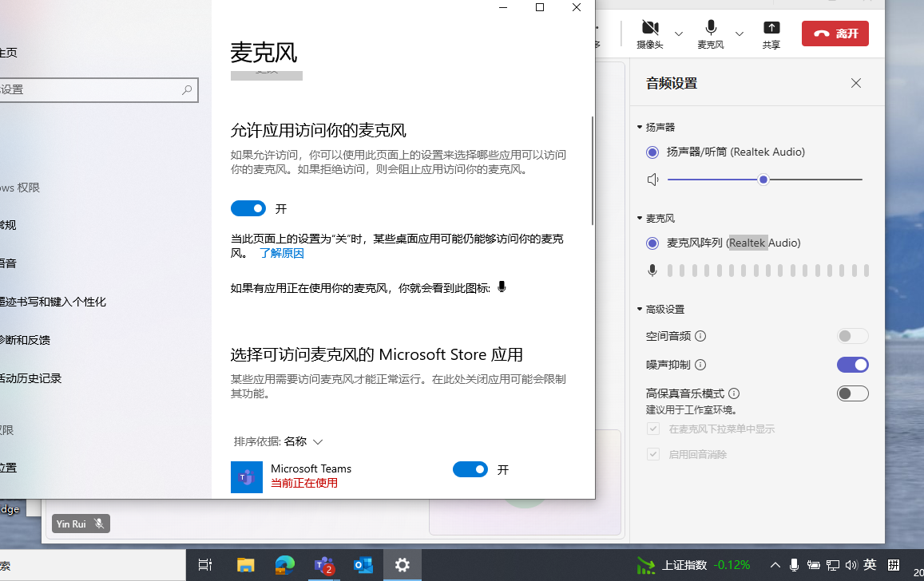Viewport: 924px width, 581px height.
Task: Click the red 离开 button
Action: 835,34
